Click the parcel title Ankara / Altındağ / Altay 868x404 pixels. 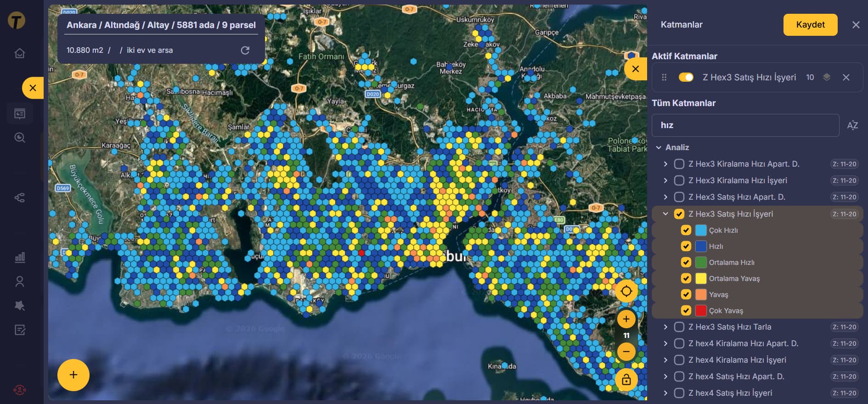tap(161, 25)
